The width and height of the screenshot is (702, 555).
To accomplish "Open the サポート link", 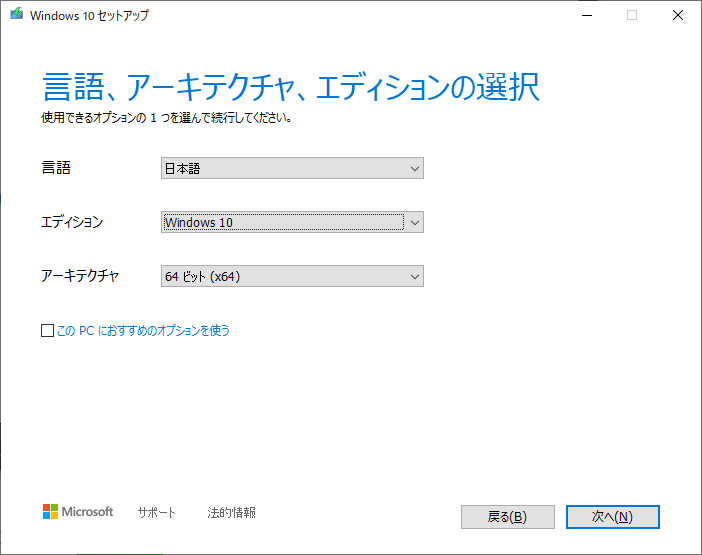I will 156,512.
